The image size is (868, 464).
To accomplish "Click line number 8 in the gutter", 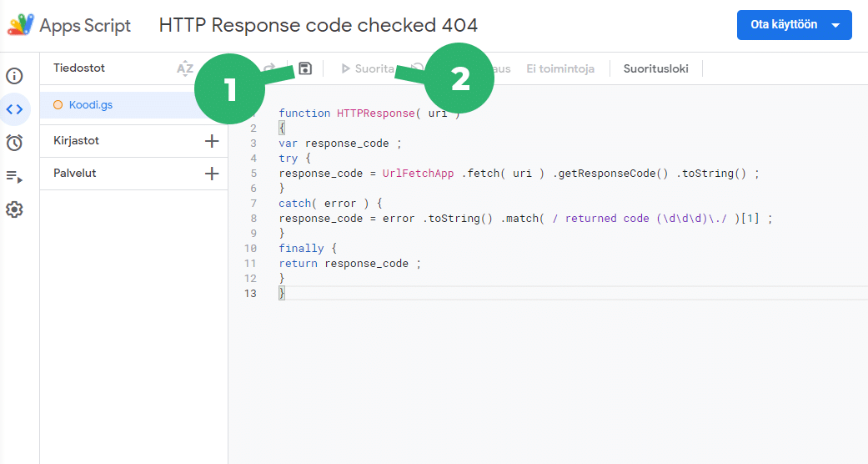I will pos(253,219).
